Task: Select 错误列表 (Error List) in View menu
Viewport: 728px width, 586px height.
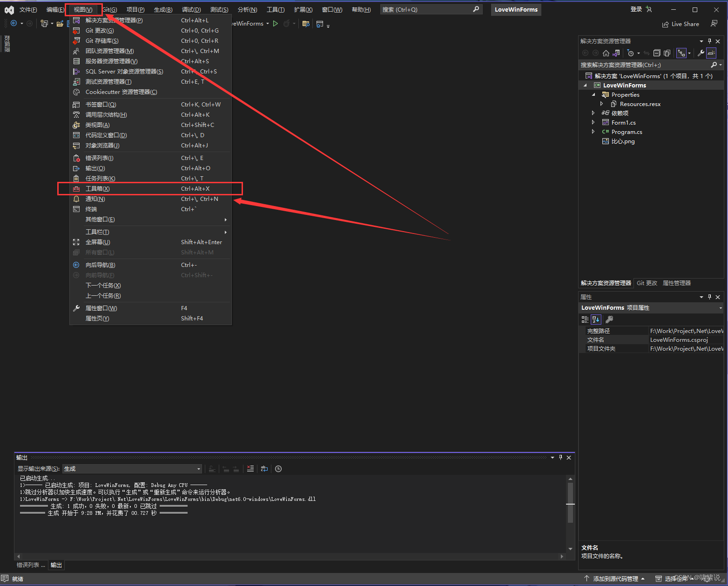Action: [150, 158]
